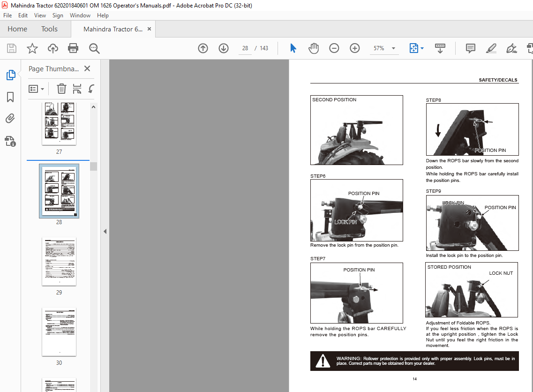Image resolution: width=533 pixels, height=392 pixels.
Task: Add document to starred with star icon
Action: point(32,48)
